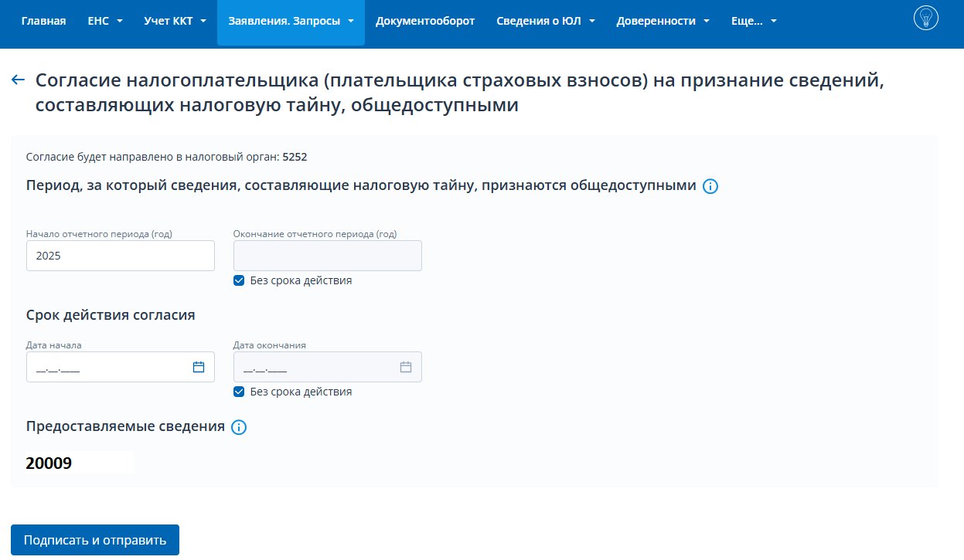This screenshot has height=560, width=964.
Task: Click the tax authority code 5252
Action: [295, 157]
